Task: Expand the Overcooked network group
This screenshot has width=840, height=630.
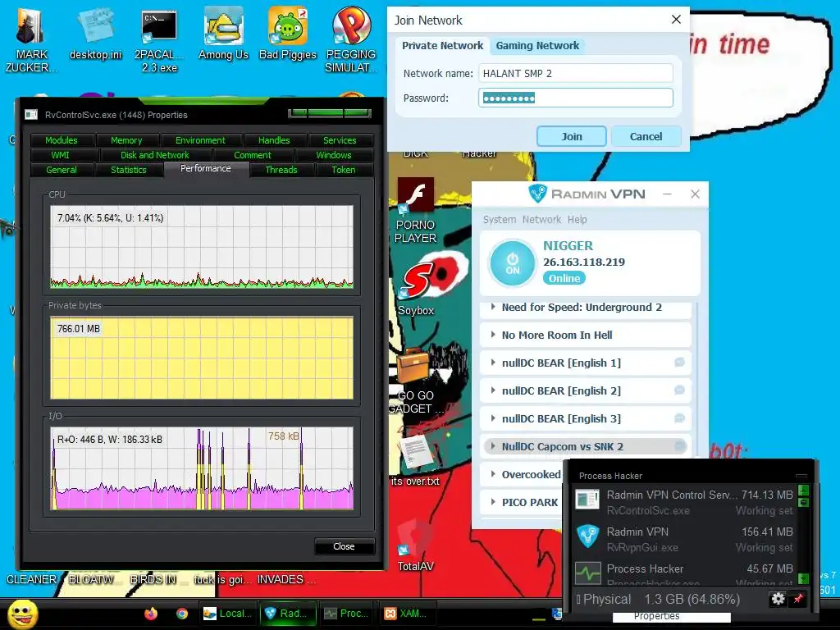Action: 493,474
